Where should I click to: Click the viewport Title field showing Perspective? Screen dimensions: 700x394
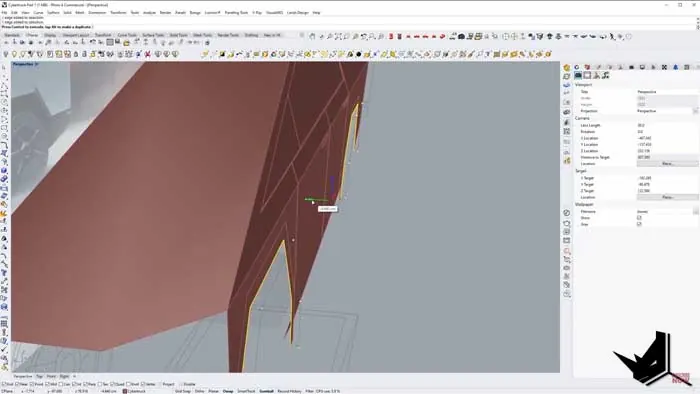tap(667, 91)
